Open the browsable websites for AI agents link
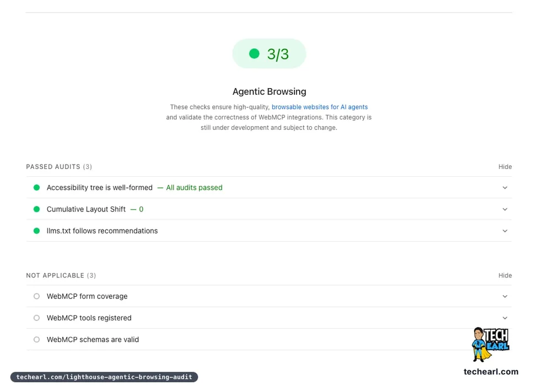The image size is (538, 392). tap(320, 107)
